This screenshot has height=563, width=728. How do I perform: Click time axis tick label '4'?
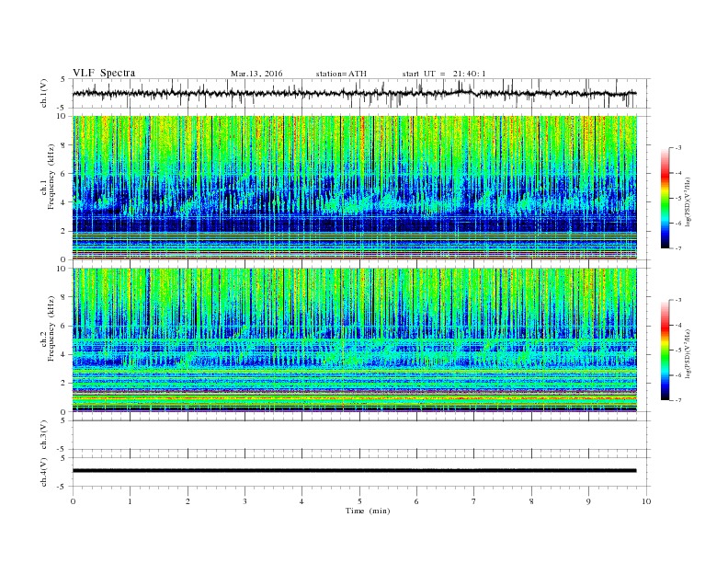[x=302, y=501]
